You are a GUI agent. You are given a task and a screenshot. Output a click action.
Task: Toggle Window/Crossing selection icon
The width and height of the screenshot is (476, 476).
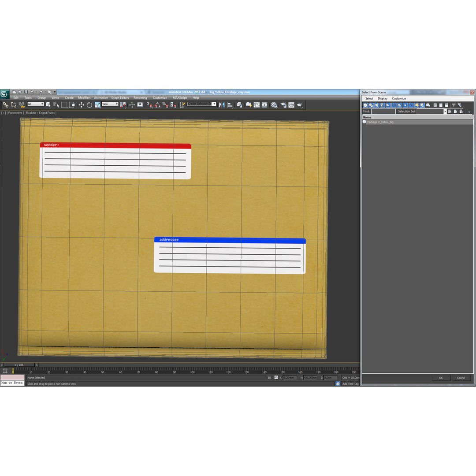click(x=72, y=105)
